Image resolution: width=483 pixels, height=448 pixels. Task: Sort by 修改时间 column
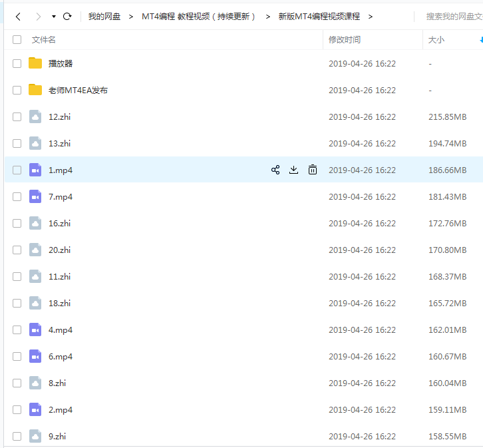click(345, 40)
